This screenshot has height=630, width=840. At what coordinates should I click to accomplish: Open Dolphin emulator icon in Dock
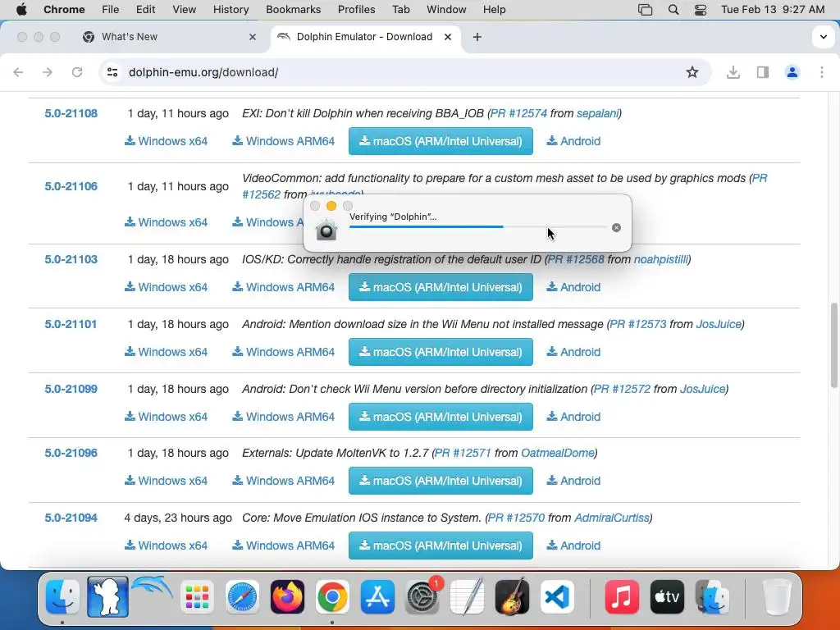152,589
